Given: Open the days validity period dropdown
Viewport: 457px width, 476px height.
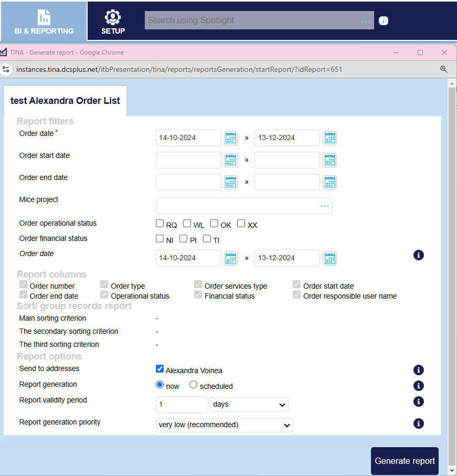Looking at the screenshot, I should coord(249,405).
